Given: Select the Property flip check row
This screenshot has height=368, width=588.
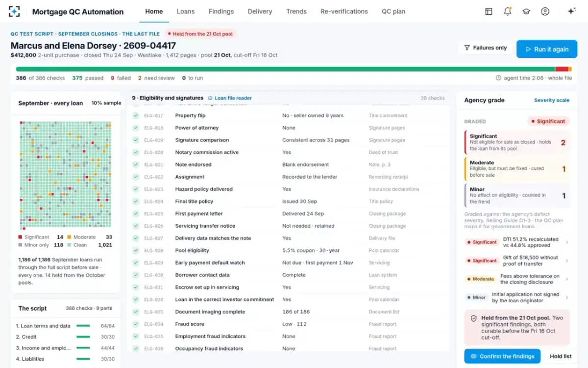Looking at the screenshot, I should [288, 116].
